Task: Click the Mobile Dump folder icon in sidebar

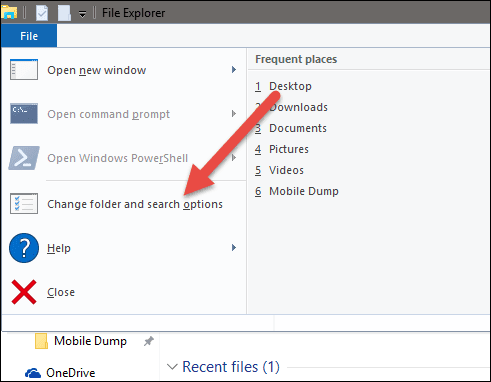Action: click(41, 341)
